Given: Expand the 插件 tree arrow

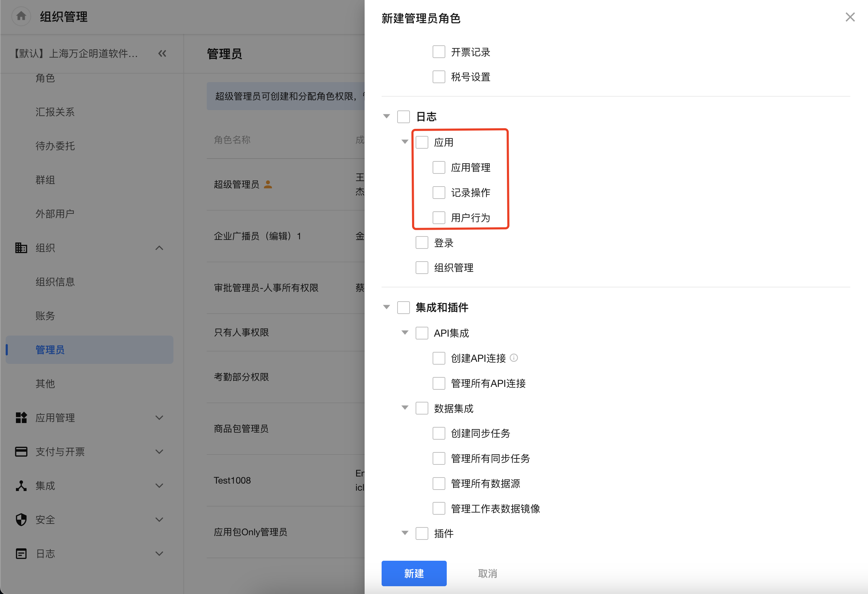Looking at the screenshot, I should (x=405, y=533).
